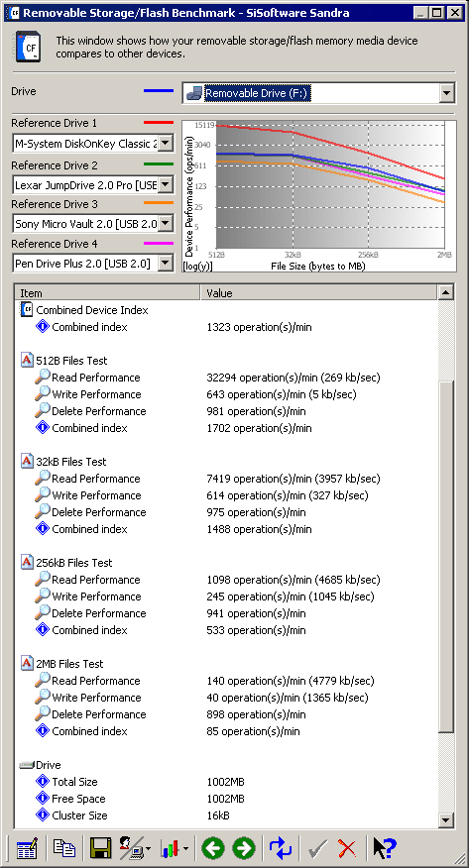
Task: Click the Value column header
Action: 319,293
